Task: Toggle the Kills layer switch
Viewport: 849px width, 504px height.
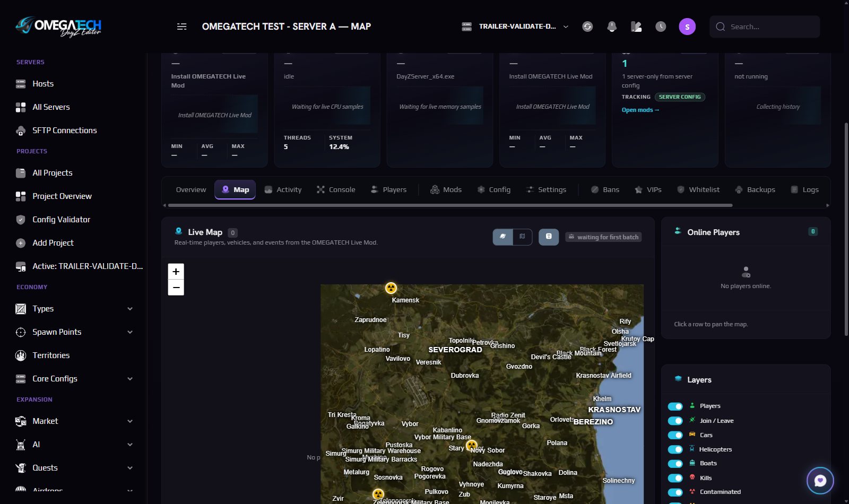Action: click(675, 478)
